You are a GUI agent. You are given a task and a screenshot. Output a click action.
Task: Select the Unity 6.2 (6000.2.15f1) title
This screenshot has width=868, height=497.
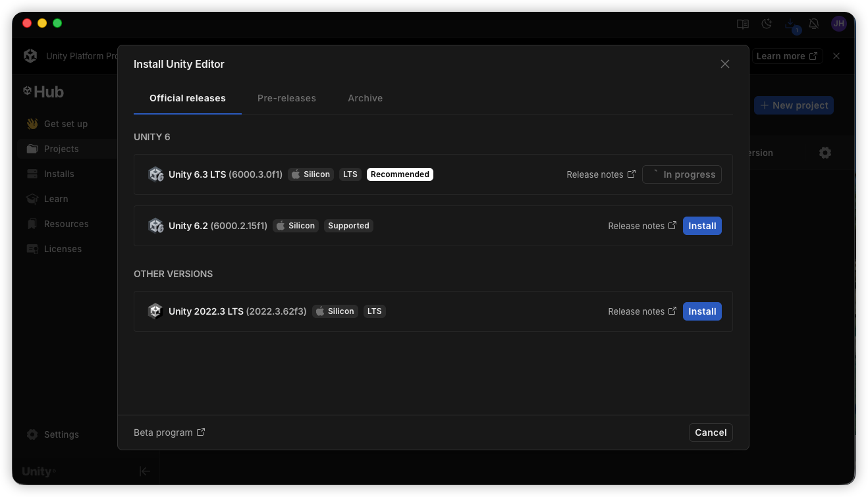pos(218,226)
